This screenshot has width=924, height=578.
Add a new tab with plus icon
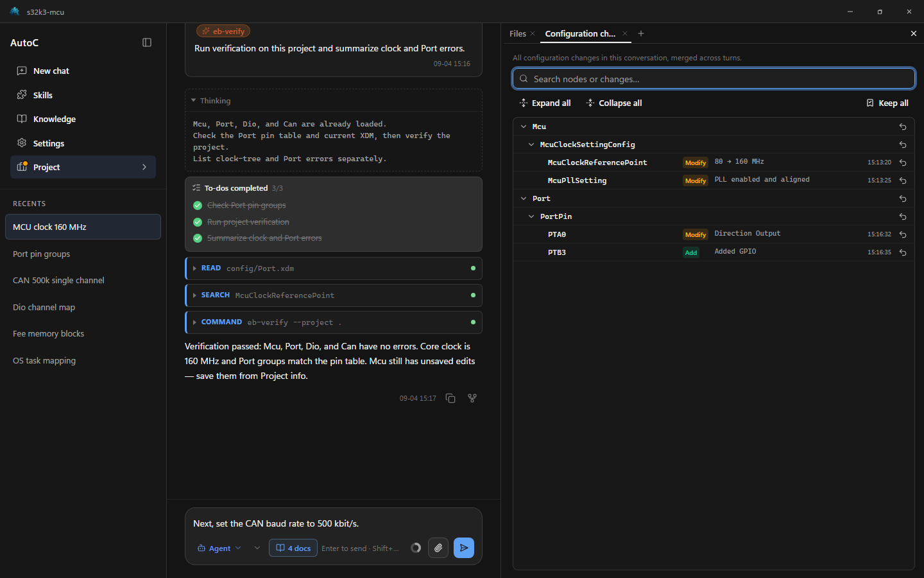click(x=641, y=33)
